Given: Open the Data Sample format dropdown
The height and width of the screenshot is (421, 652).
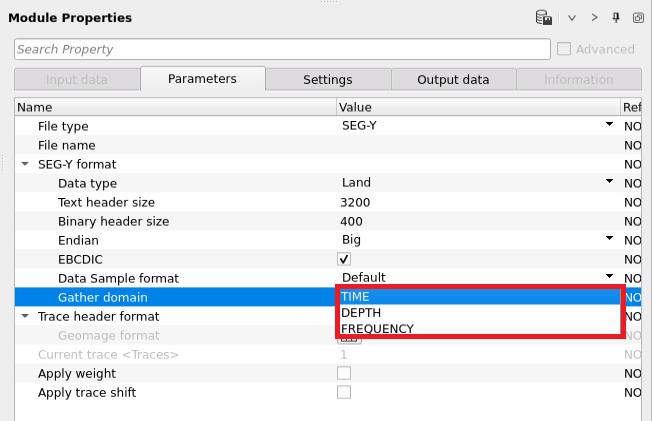Looking at the screenshot, I should click(608, 277).
